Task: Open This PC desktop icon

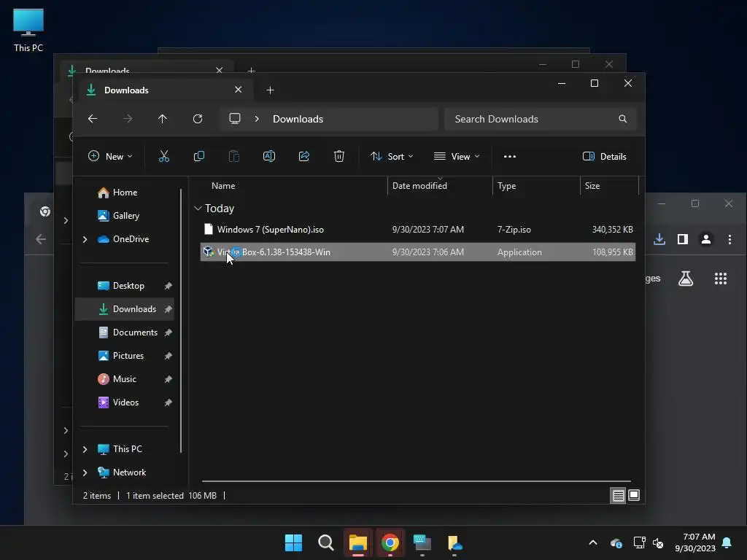Action: (x=28, y=30)
